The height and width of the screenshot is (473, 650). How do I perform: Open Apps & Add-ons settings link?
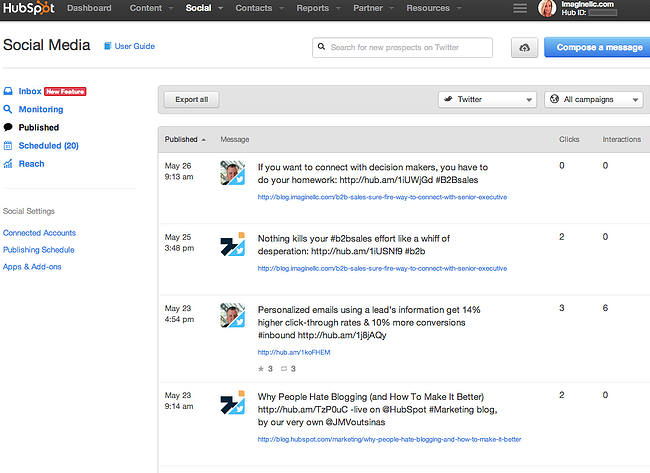[32, 267]
